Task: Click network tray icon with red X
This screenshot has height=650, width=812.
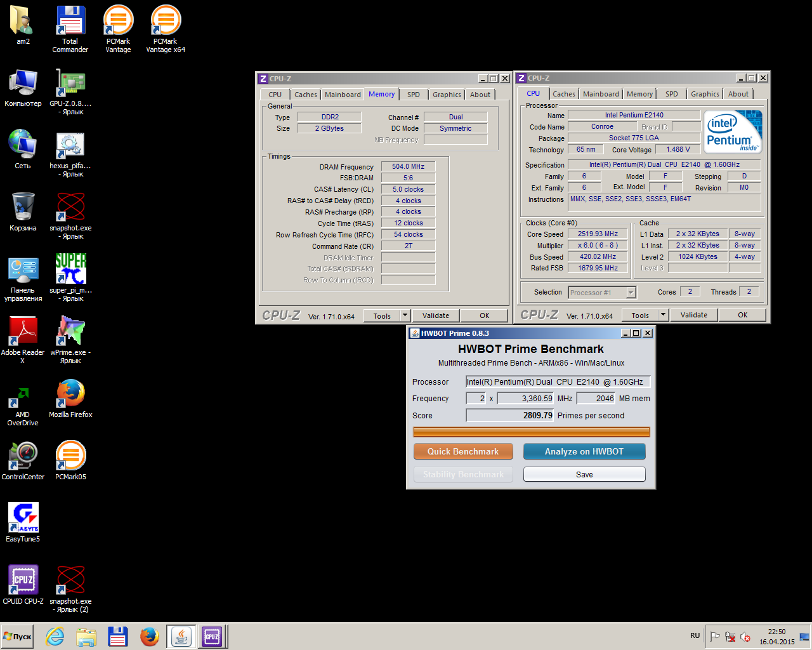Action: 730,637
